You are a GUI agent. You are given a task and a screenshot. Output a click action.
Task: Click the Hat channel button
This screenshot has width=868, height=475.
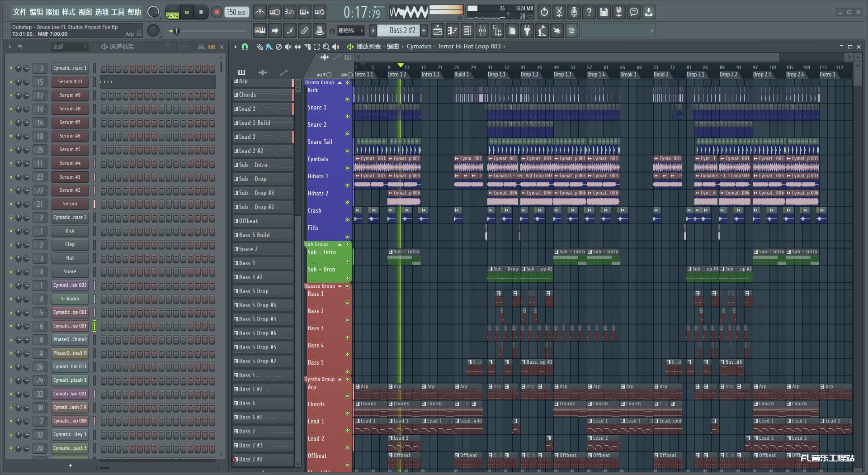tap(70, 258)
